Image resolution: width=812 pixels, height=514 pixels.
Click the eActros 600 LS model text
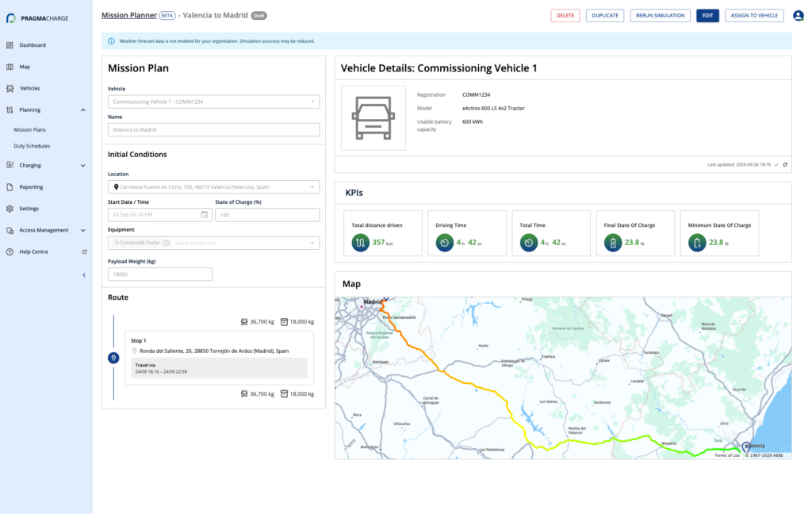pyautogui.click(x=493, y=109)
